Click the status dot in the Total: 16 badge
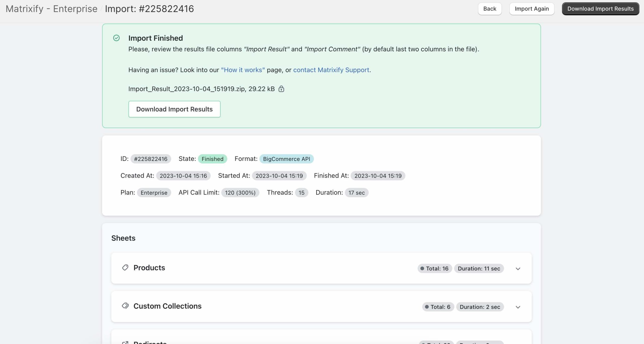Image resolution: width=644 pixels, height=344 pixels. [422, 268]
